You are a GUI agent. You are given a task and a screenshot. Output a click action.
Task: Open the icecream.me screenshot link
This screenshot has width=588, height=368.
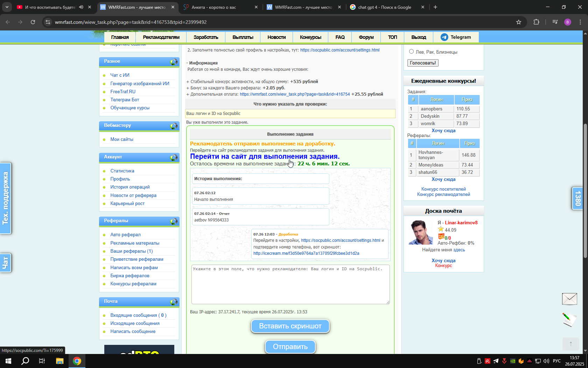pos(306,253)
